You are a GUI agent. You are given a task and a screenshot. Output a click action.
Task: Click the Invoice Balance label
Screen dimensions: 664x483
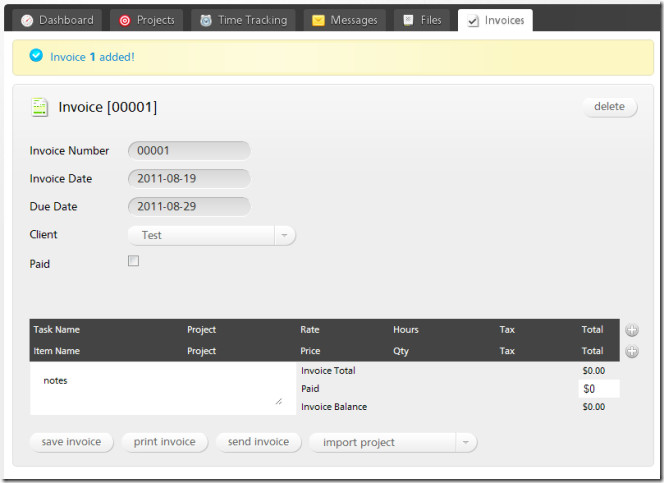(334, 407)
